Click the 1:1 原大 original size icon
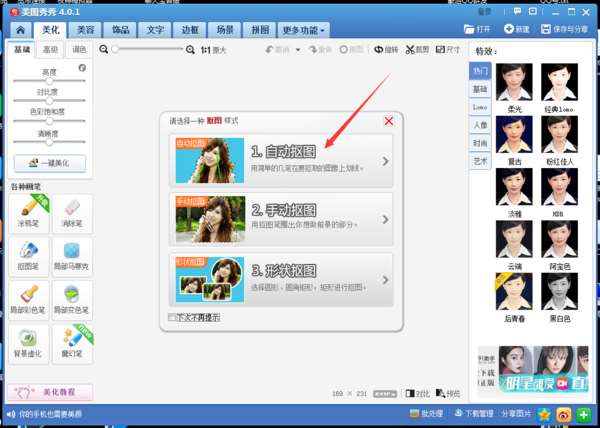The height and width of the screenshot is (428, 600). [x=213, y=50]
